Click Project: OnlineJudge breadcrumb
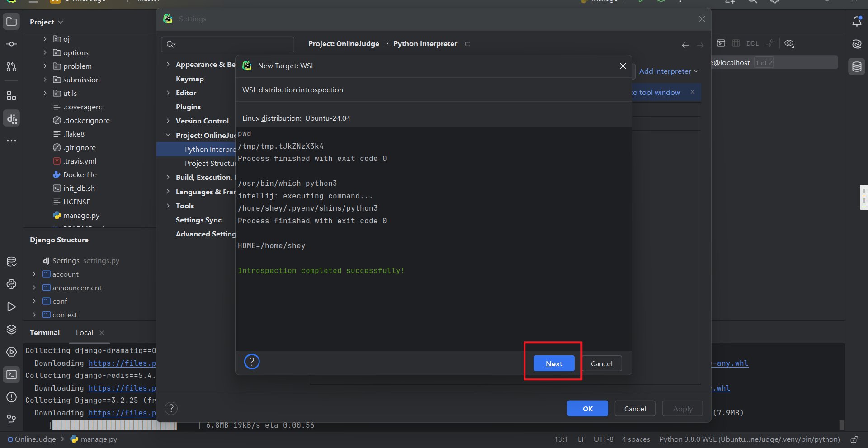The width and height of the screenshot is (868, 448). (x=344, y=44)
